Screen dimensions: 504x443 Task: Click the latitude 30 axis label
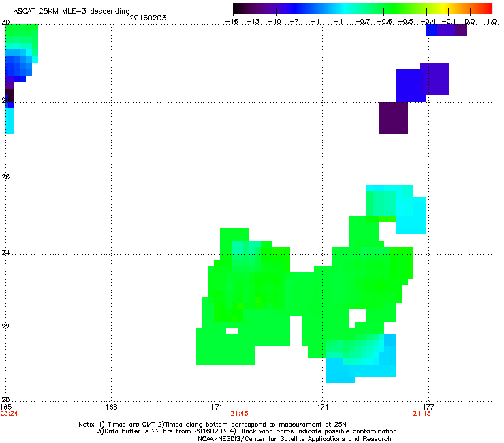point(5,22)
